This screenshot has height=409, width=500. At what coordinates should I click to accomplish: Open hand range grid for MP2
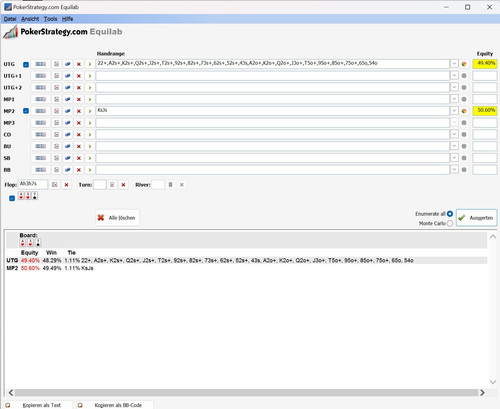point(41,111)
